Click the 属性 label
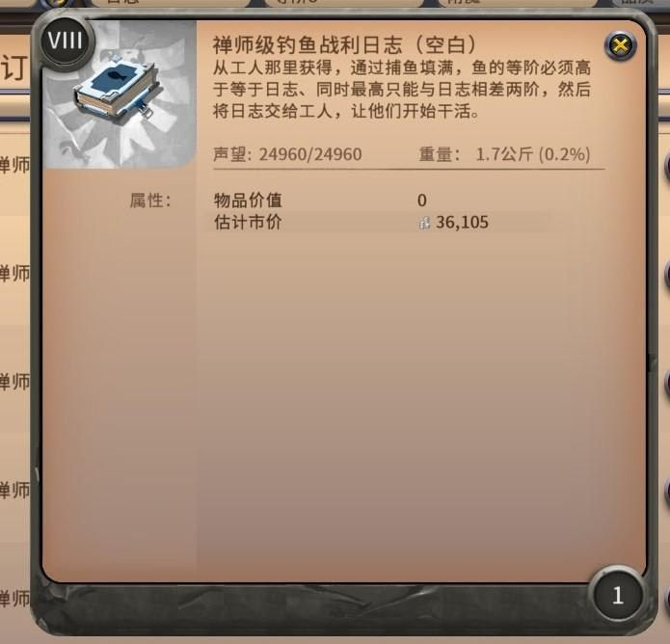The width and height of the screenshot is (670, 644). (150, 201)
